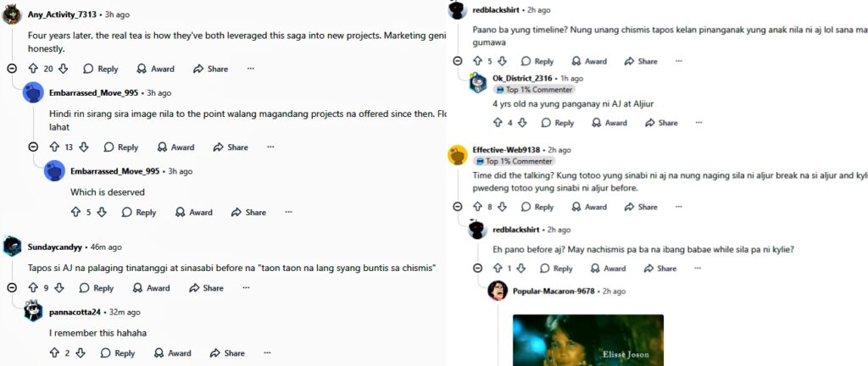Open the Elisse Joson image thumbnail
The image size is (868, 366).
tap(587, 341)
